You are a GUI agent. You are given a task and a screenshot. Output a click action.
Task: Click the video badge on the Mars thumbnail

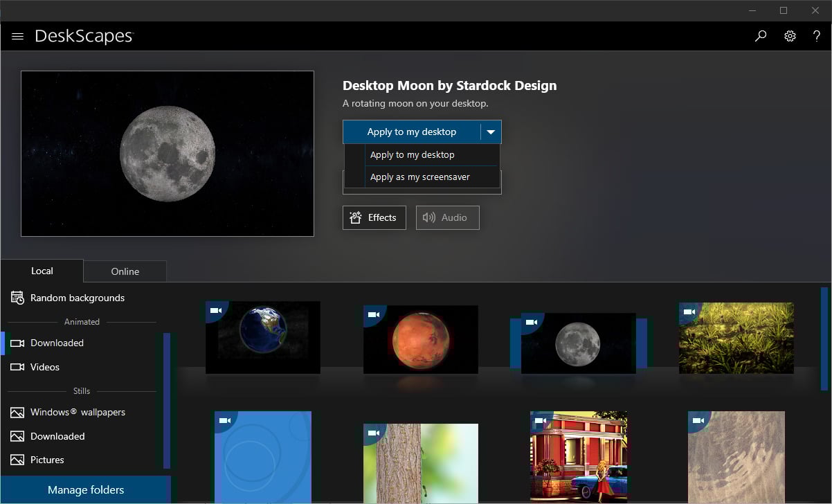coord(374,316)
